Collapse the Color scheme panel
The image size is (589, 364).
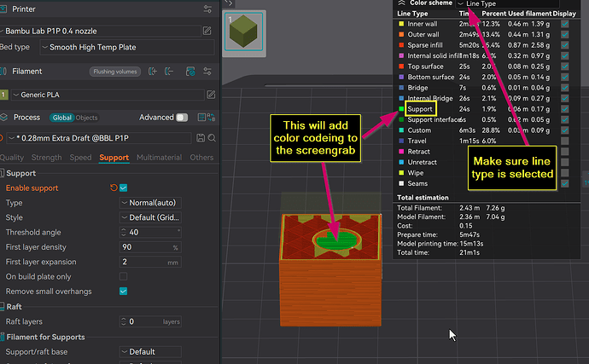[x=401, y=3]
